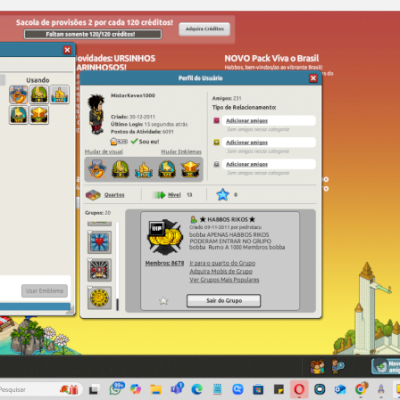
Task: Click Adicionar amigos next to heart icon
Action: (247, 121)
